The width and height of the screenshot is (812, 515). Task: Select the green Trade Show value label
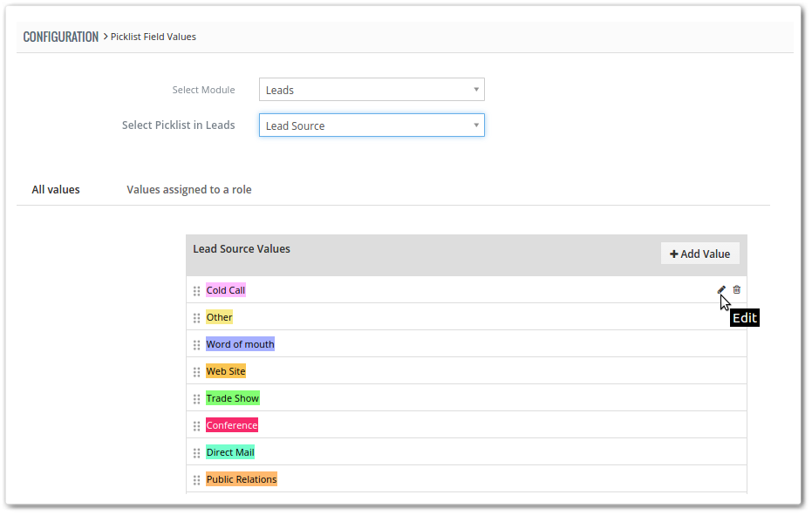pyautogui.click(x=233, y=398)
